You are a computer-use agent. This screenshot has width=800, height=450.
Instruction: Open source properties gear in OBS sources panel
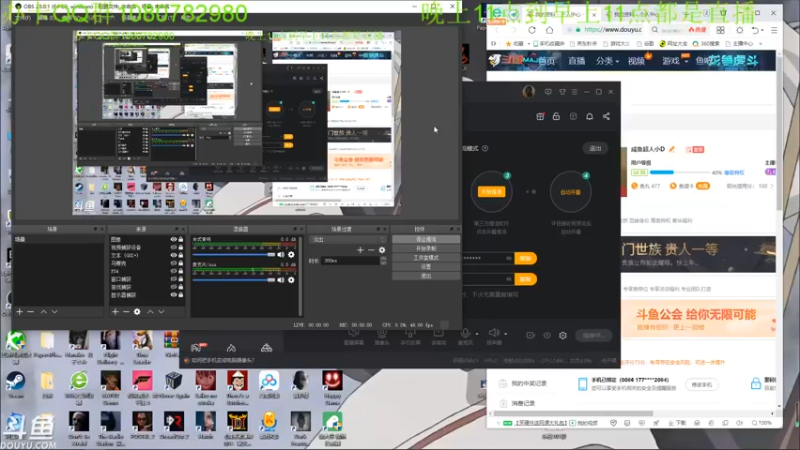point(137,311)
